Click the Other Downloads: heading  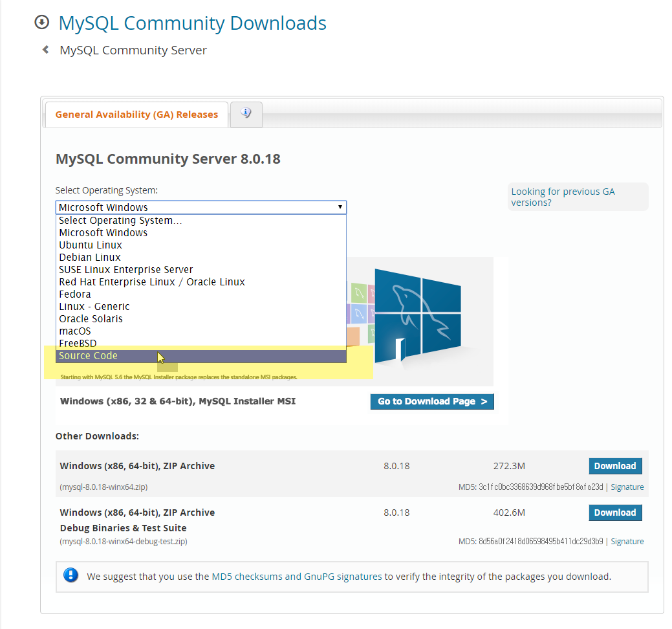coord(97,436)
